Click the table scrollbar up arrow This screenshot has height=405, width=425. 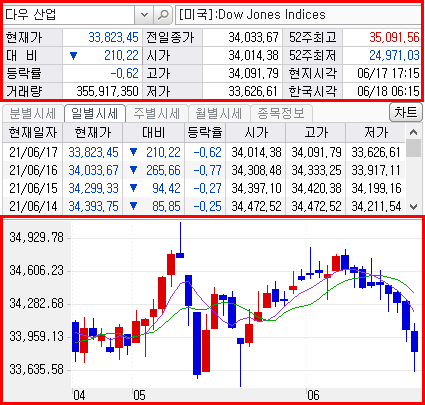(x=414, y=132)
